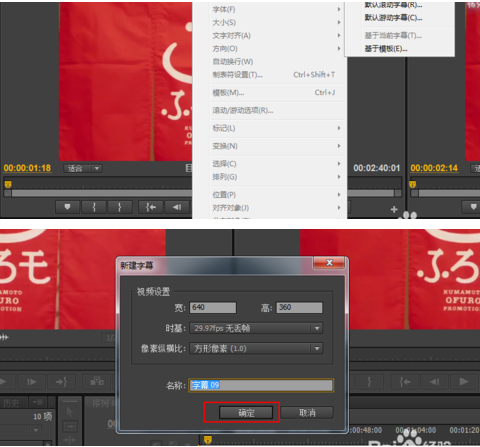The width and height of the screenshot is (480, 447).
Task: Click the 00:02:40:01 duration text
Action: [x=377, y=168]
